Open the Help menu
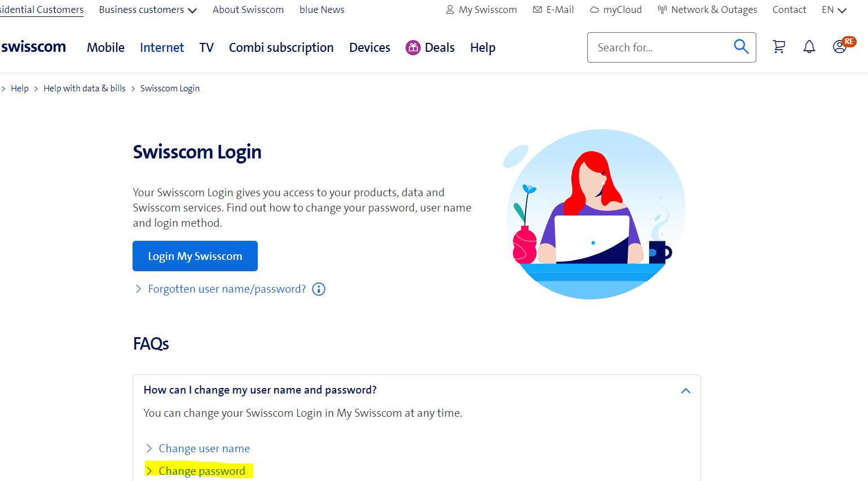The image size is (868, 481). point(483,48)
